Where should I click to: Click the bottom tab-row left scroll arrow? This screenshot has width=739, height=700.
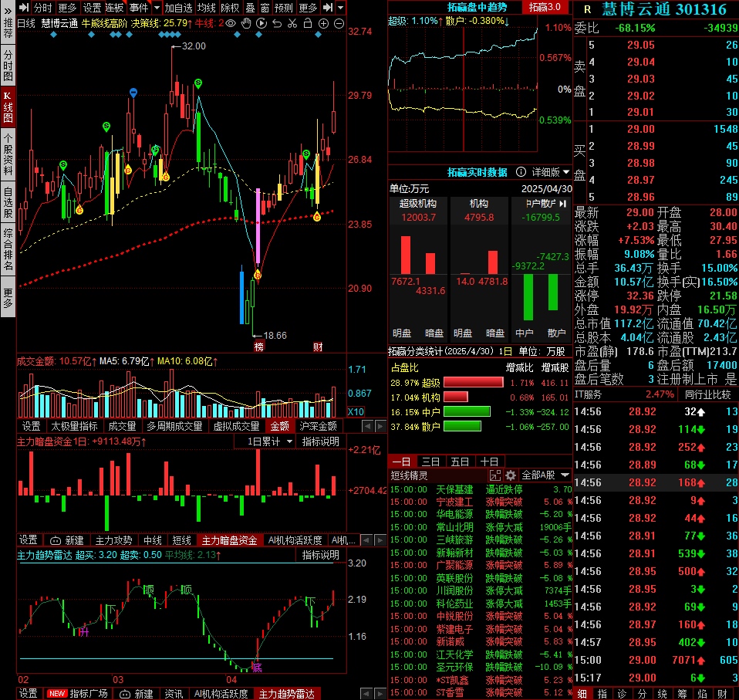(x=367, y=693)
